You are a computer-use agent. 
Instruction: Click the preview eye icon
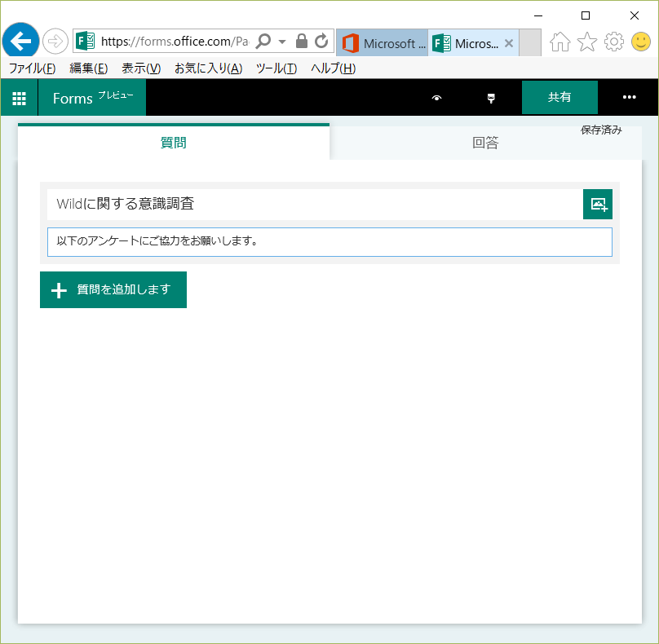pos(437,98)
